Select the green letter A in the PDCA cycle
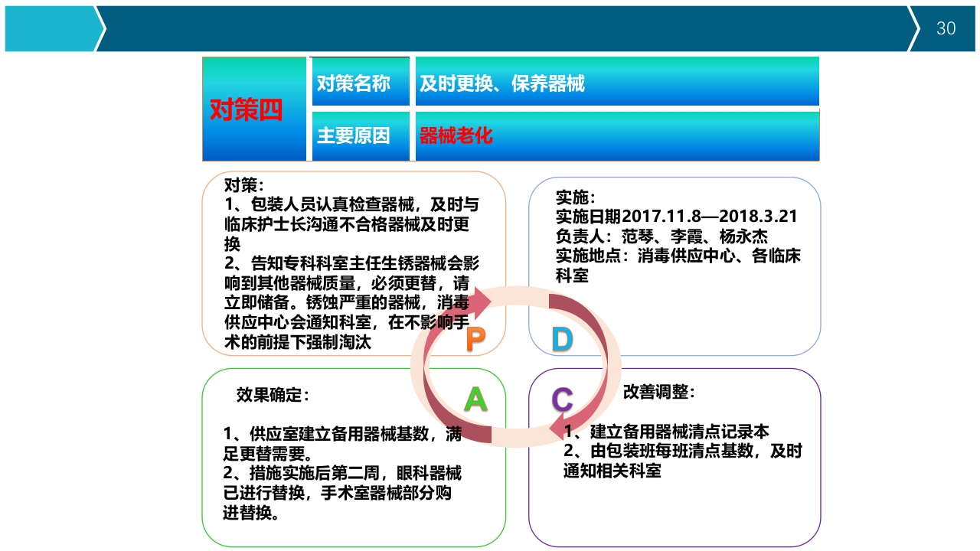This screenshot has height=551, width=980. tap(476, 397)
